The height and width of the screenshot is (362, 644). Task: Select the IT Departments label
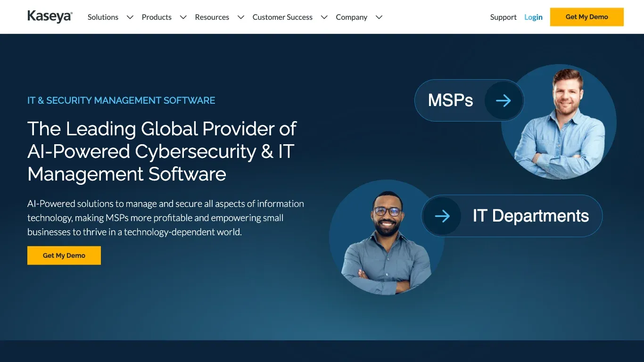click(531, 216)
